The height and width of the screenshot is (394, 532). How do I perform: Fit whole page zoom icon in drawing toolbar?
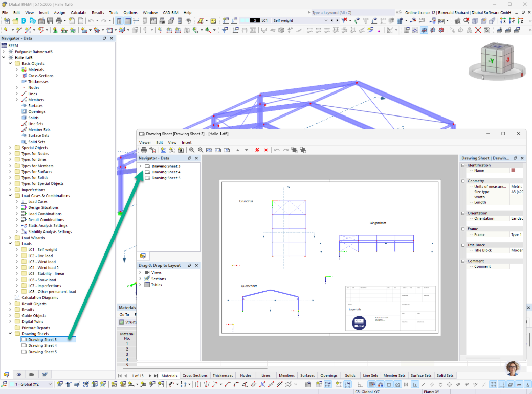[209, 150]
